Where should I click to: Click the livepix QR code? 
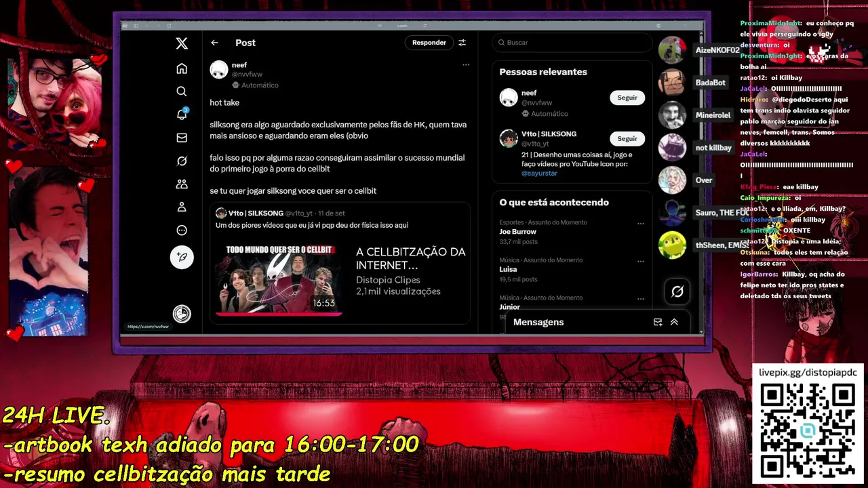click(x=807, y=431)
